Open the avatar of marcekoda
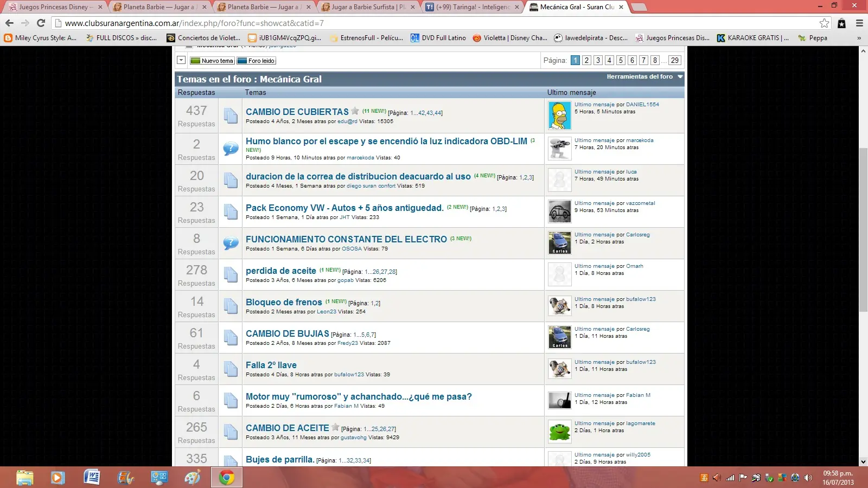Viewport: 868px width, 488px height. click(559, 149)
